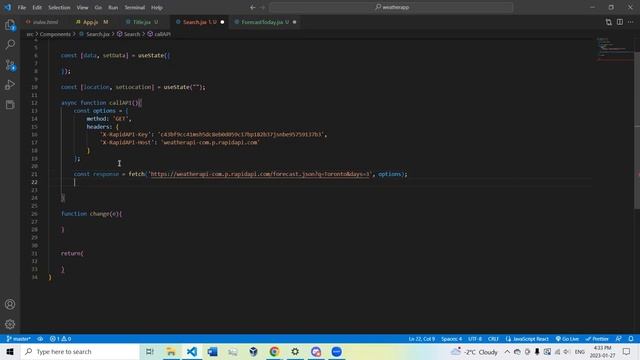Open the Accounts menu icon
The height and width of the screenshot is (360, 640).
point(10,304)
